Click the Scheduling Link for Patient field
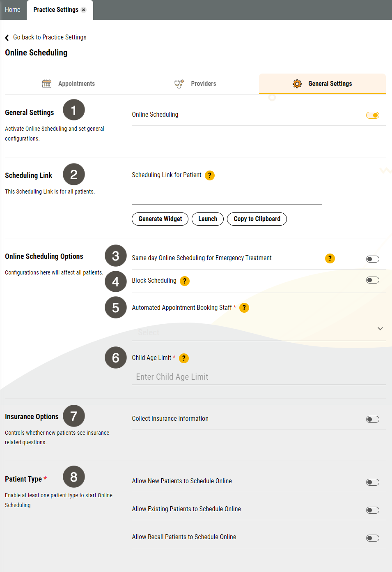 click(227, 195)
